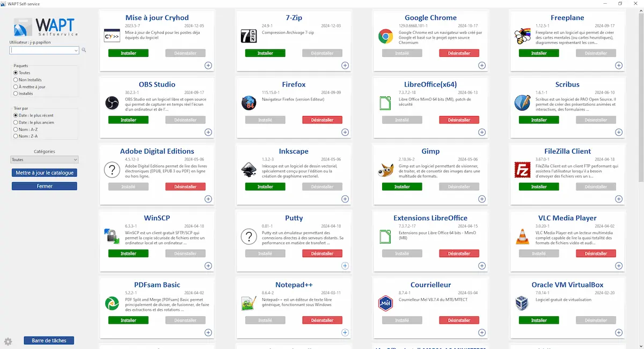This screenshot has height=349, width=644.
Task: Expand the Putty card plus icon
Action: (x=345, y=266)
